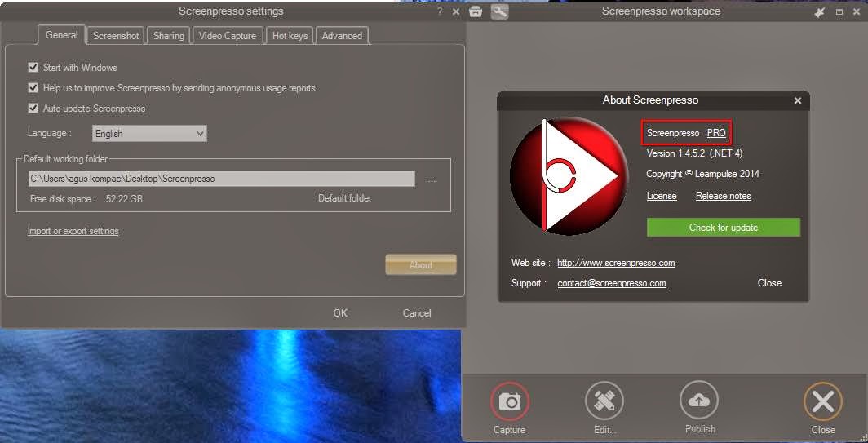The image size is (868, 443).
Task: Toggle Auto-update Screenpresso checkbox
Action: (33, 109)
